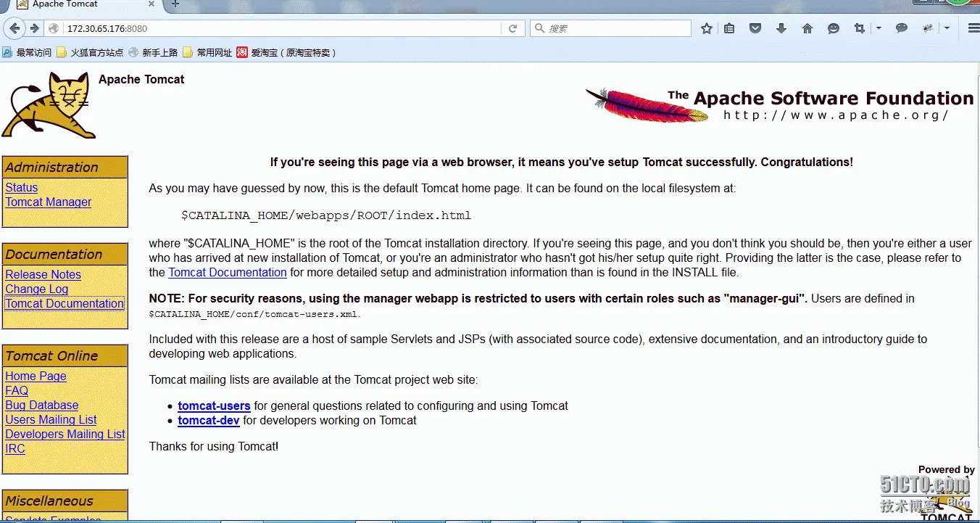The height and width of the screenshot is (523, 980).
Task: Click the Tomcat Online section header
Action: tap(65, 355)
